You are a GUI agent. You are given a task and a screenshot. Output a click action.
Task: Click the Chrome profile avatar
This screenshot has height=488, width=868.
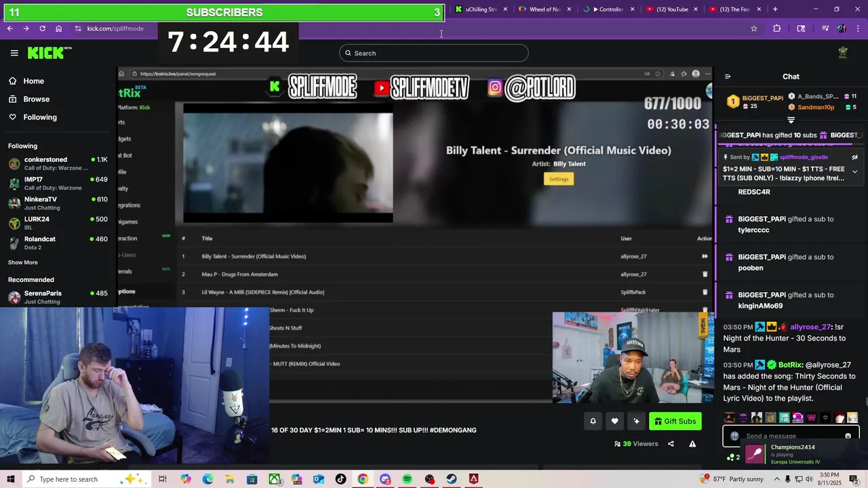click(x=842, y=28)
